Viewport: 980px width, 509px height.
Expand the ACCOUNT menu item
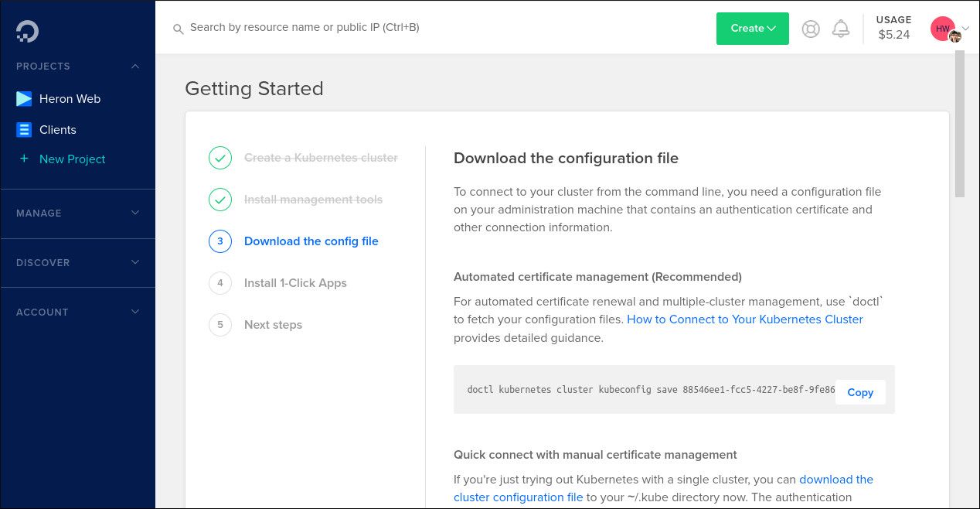pos(135,313)
